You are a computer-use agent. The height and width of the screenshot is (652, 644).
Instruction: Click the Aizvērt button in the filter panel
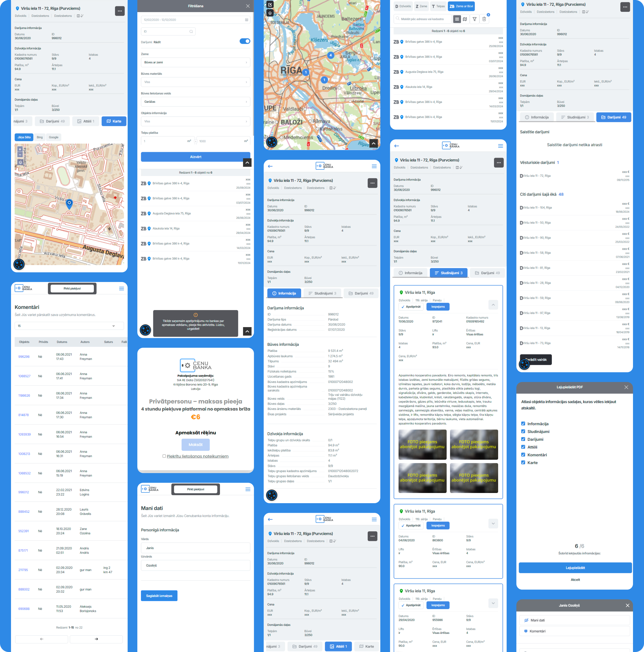195,157
